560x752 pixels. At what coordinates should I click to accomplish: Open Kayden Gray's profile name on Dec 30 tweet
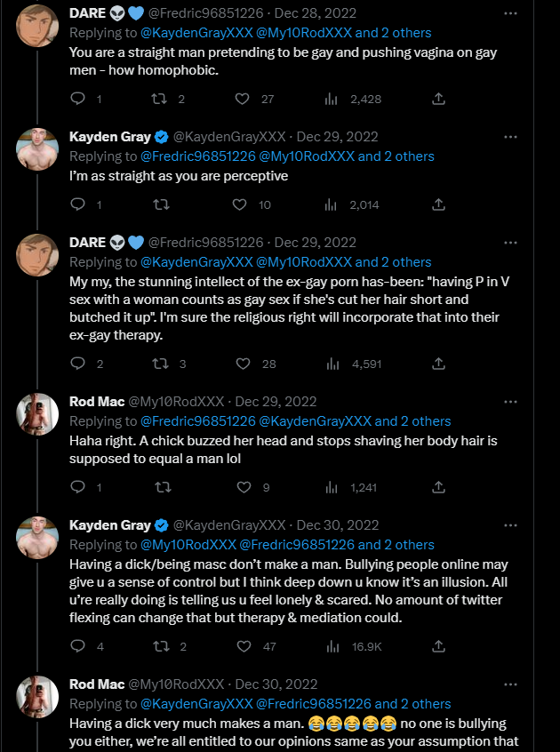(x=110, y=525)
